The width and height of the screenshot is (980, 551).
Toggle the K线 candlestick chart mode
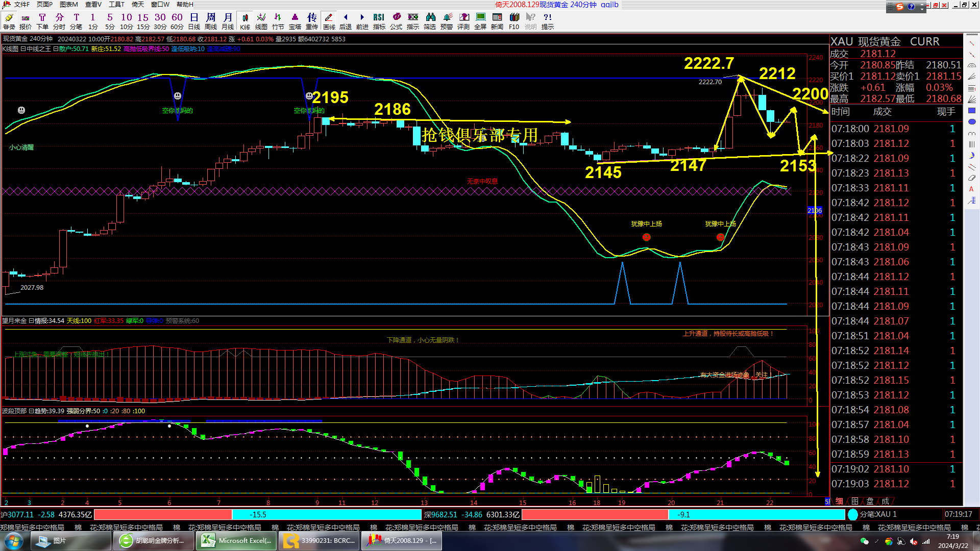click(245, 21)
